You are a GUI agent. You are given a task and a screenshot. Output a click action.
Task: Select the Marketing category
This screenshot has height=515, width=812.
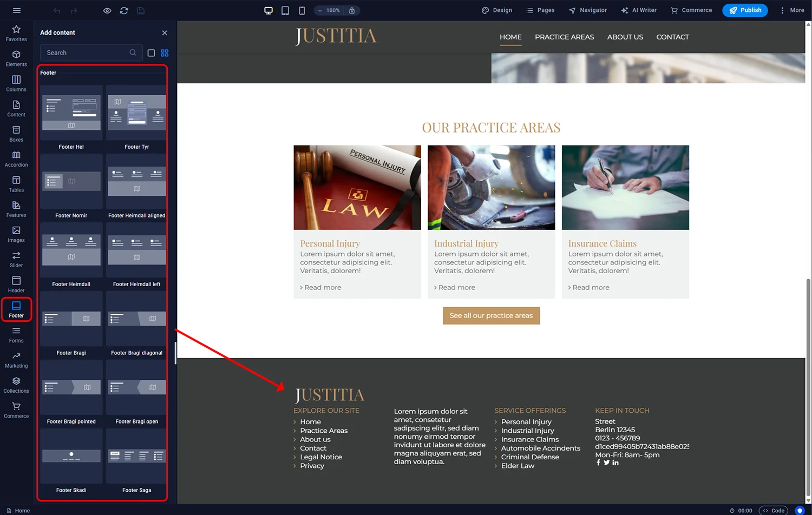pos(16,359)
